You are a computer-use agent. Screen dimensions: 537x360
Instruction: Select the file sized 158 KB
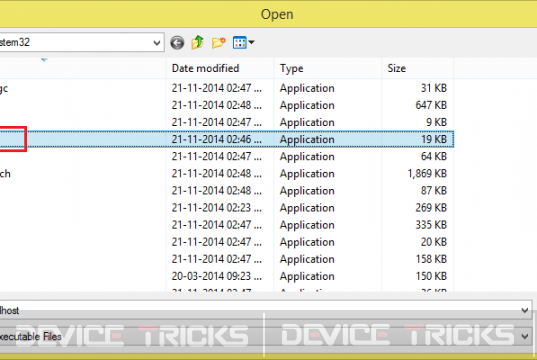pyautogui.click(x=227, y=259)
